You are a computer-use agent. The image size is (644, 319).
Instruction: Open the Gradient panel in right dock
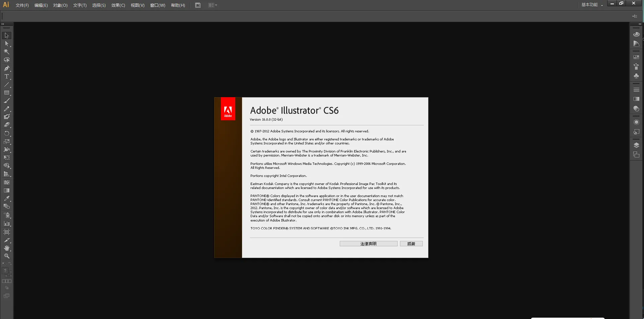[x=636, y=99]
